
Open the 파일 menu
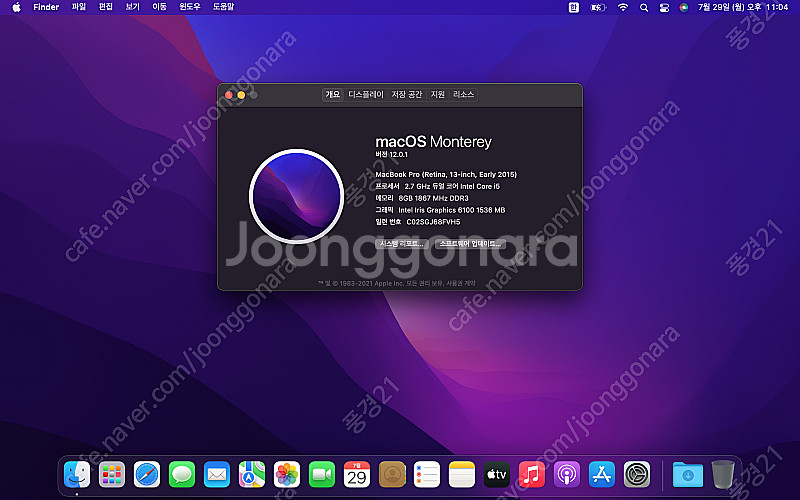pos(79,7)
